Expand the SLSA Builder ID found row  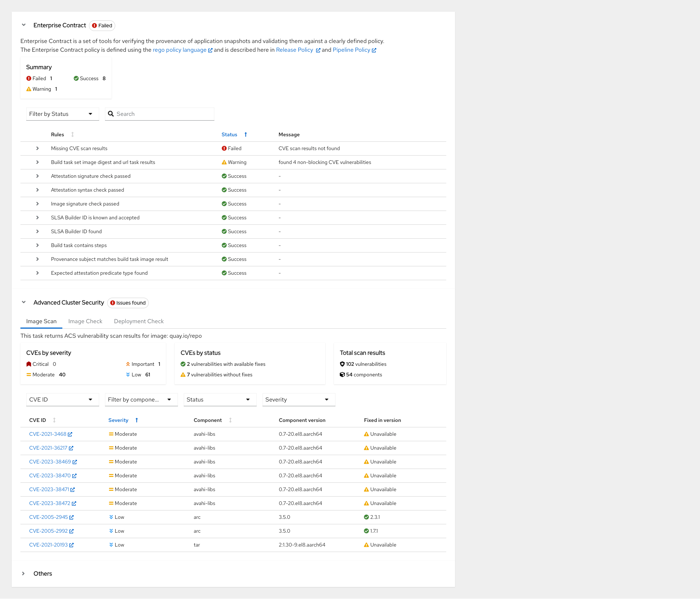click(x=38, y=231)
